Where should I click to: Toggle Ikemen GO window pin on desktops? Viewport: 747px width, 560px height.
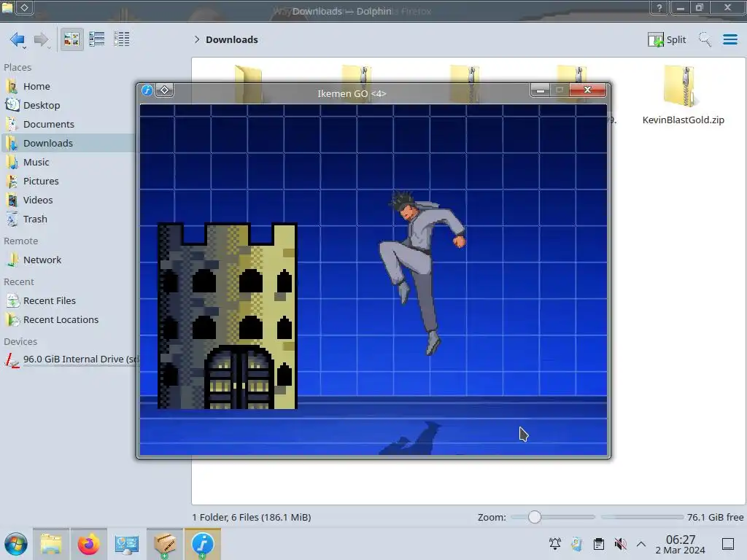164,90
